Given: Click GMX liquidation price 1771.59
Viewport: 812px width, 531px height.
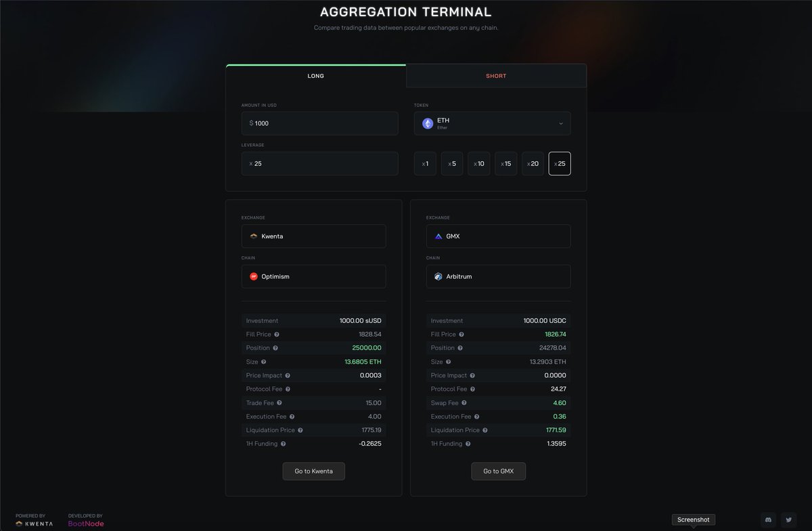Looking at the screenshot, I should coord(556,430).
